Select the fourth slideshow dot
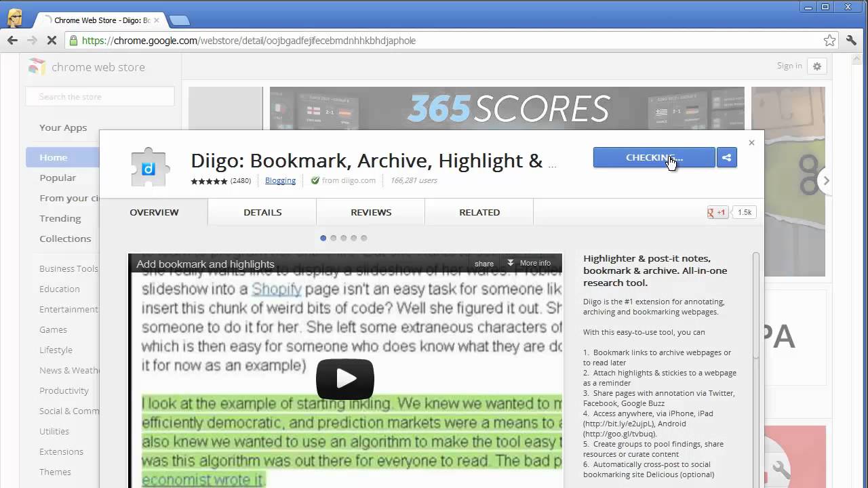This screenshot has height=488, width=868. 354,238
